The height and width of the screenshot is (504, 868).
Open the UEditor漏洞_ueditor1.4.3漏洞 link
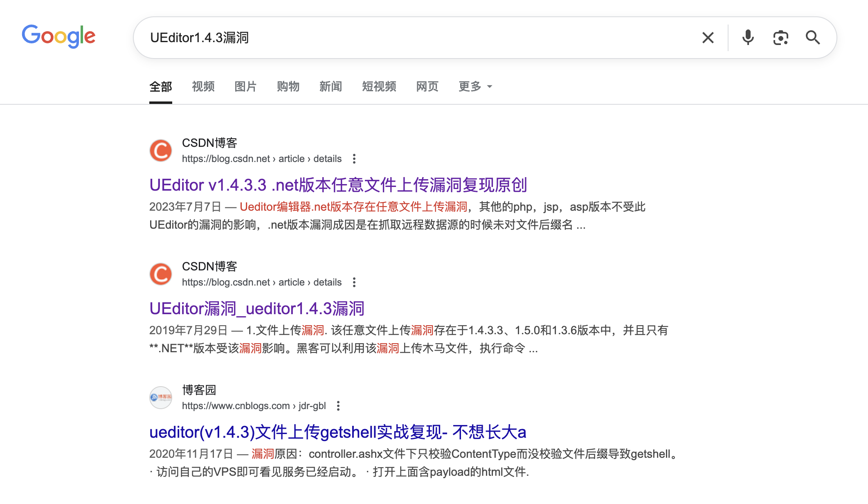[x=257, y=309]
